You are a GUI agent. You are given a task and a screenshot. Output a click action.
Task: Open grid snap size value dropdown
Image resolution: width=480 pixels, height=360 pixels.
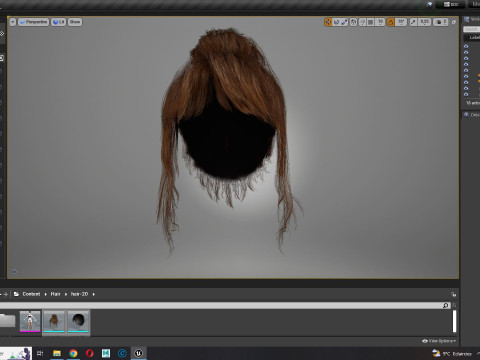(x=380, y=22)
